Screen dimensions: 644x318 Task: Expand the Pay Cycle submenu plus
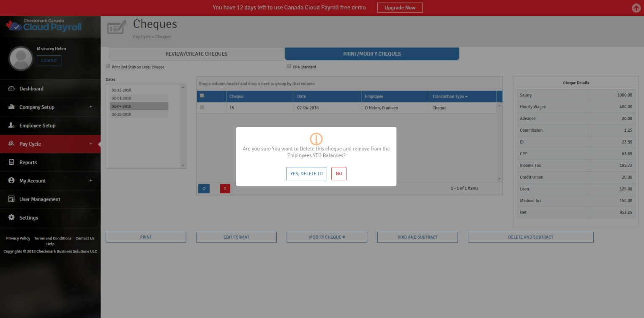(x=91, y=144)
